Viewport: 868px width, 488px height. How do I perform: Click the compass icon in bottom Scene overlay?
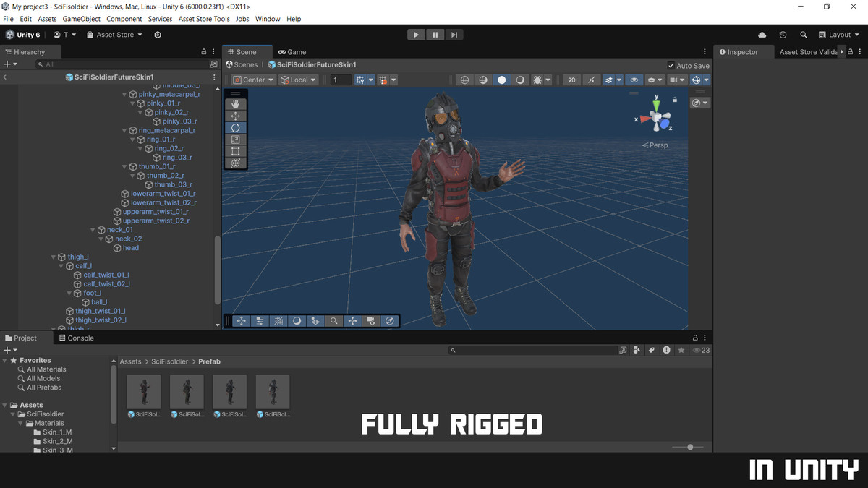coord(389,321)
